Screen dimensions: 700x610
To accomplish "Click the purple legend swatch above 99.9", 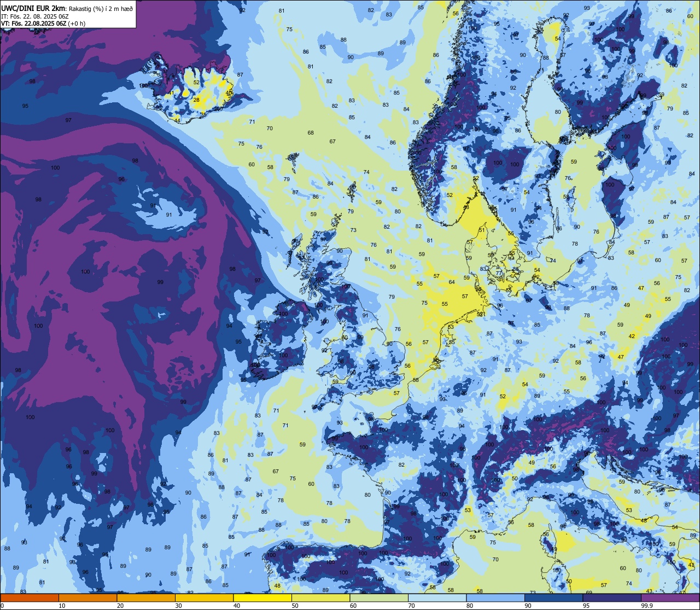I will point(670,597).
